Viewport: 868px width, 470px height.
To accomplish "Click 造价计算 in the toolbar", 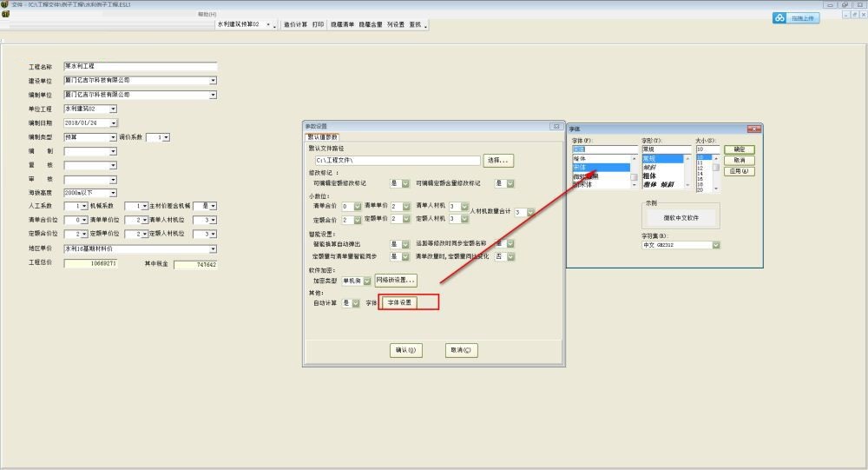I will tap(294, 25).
